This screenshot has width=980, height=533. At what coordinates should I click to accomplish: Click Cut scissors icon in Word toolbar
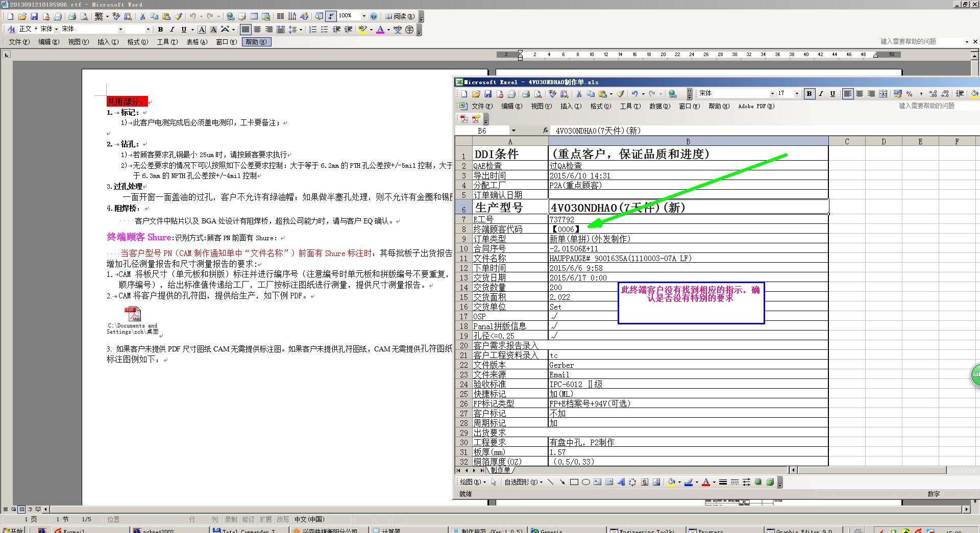(x=143, y=16)
